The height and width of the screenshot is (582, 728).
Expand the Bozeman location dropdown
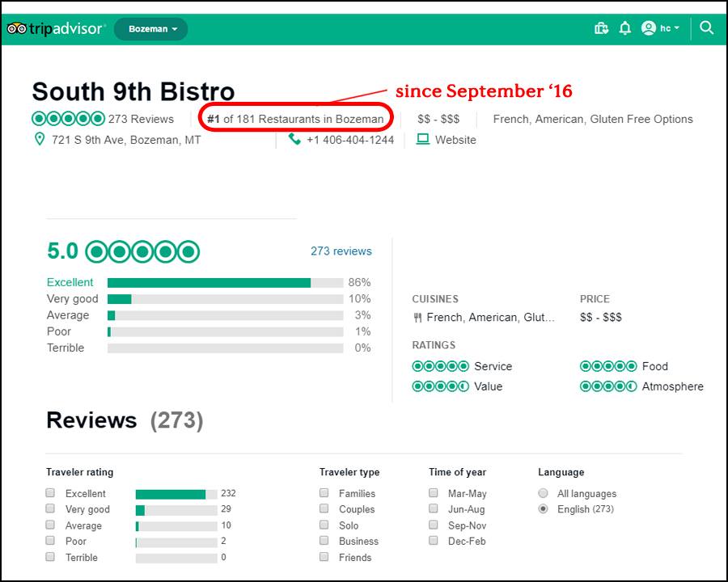click(x=151, y=29)
